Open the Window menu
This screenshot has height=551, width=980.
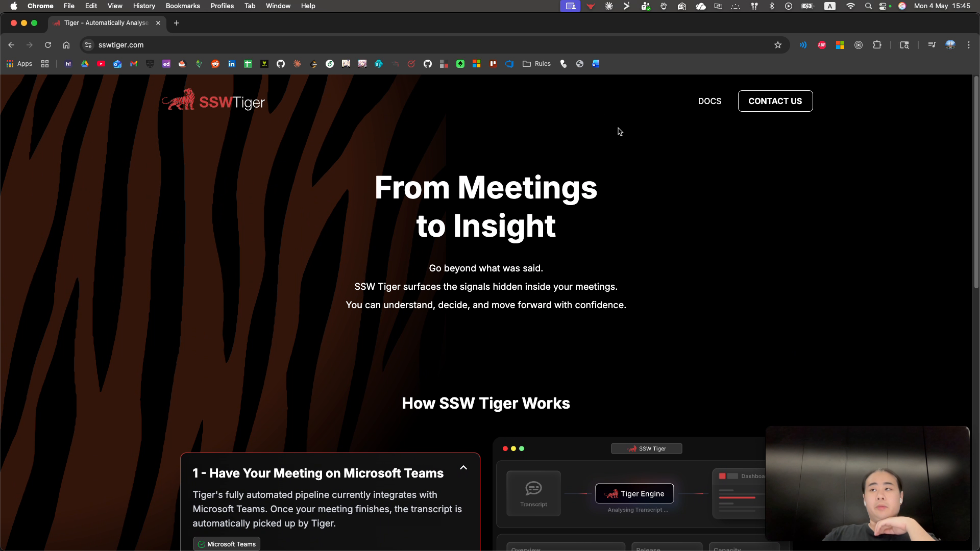(278, 6)
